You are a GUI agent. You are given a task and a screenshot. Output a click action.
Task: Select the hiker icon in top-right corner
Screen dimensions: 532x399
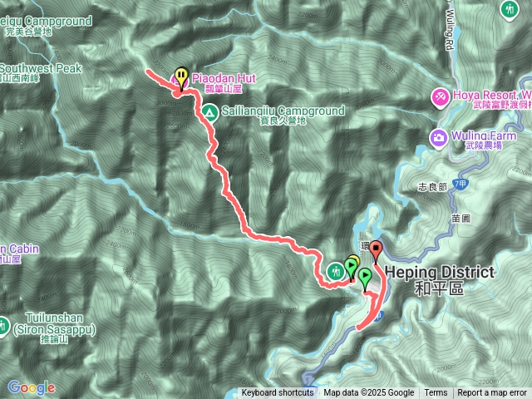tap(510, 9)
